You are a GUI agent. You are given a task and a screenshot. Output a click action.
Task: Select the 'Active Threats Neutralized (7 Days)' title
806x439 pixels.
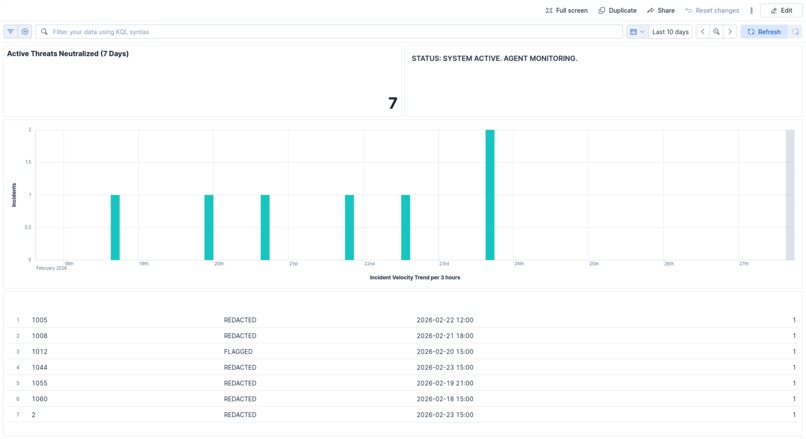coord(68,53)
